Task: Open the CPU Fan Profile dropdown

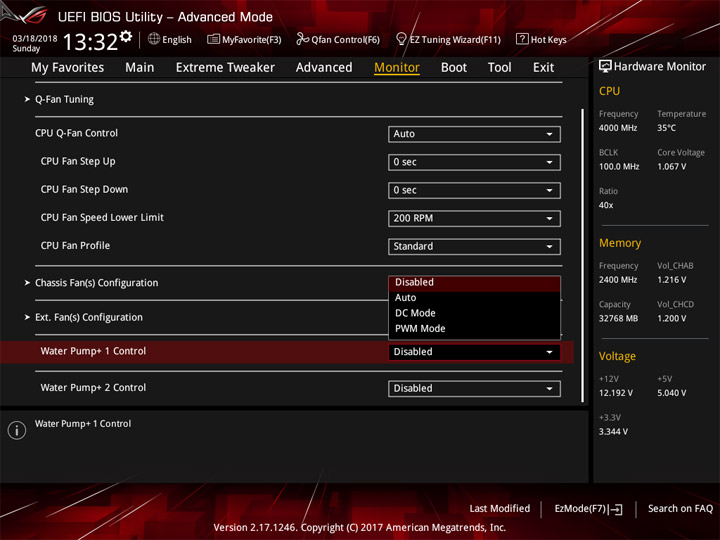Action: [474, 247]
